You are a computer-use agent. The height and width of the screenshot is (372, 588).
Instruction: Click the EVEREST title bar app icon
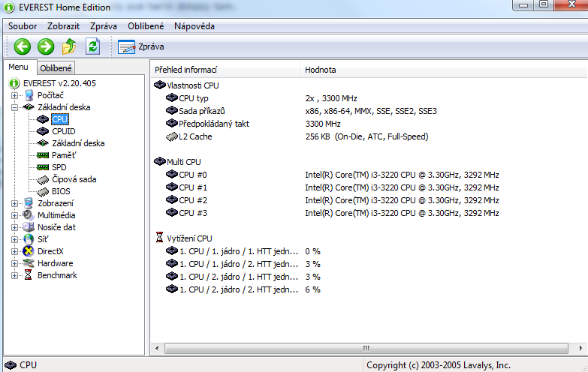pos(9,7)
